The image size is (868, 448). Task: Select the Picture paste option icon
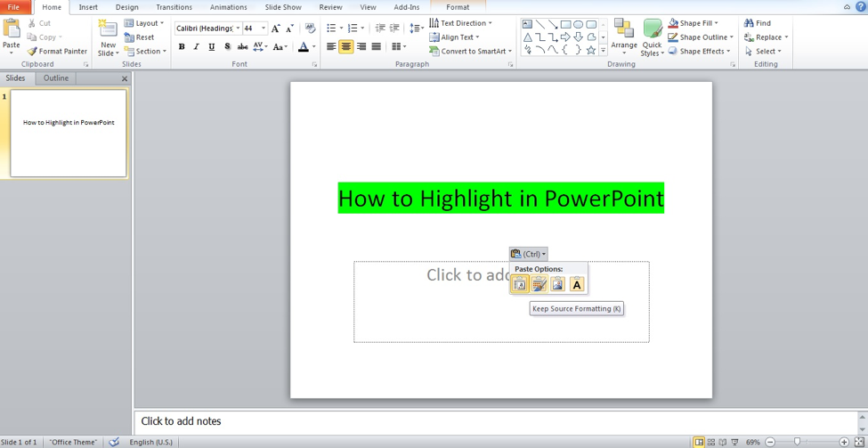[x=557, y=284]
